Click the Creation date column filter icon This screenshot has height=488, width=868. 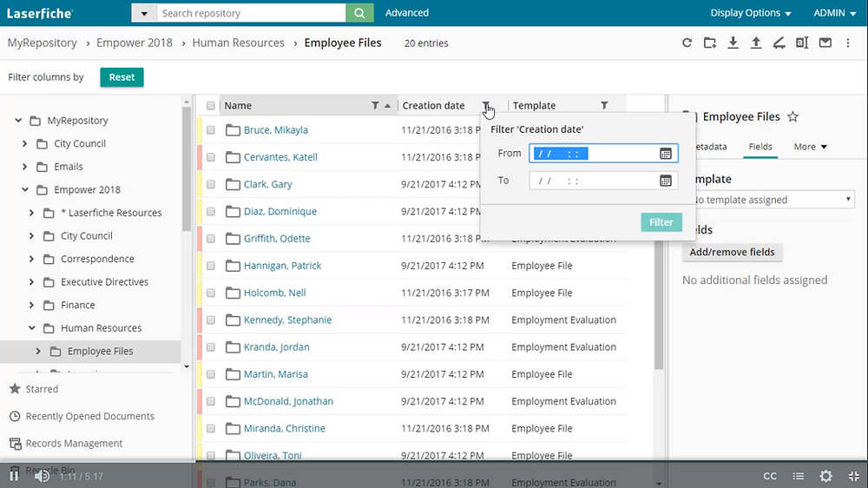485,105
